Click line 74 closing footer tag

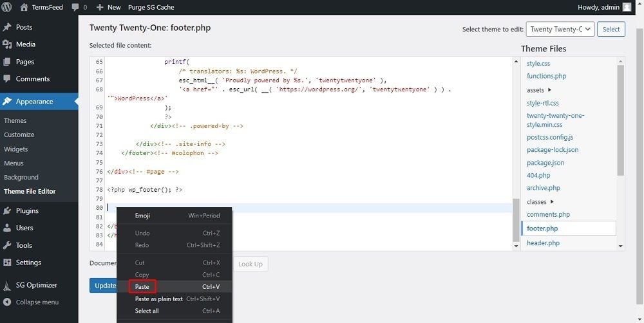(169, 153)
